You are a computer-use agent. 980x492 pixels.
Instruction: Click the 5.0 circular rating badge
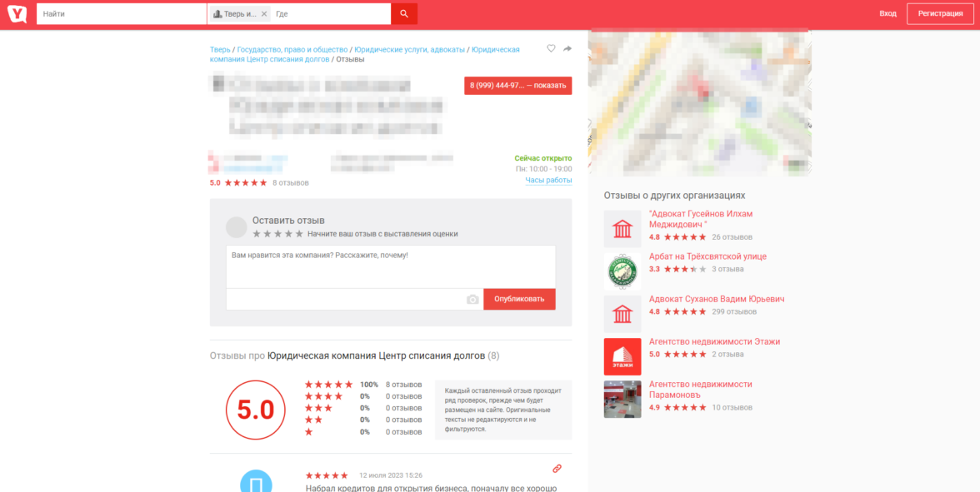click(x=256, y=410)
